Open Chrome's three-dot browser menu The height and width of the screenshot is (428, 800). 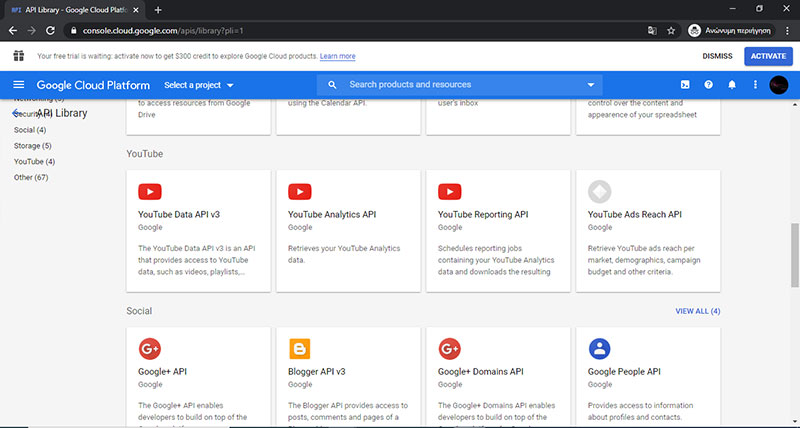(x=788, y=30)
